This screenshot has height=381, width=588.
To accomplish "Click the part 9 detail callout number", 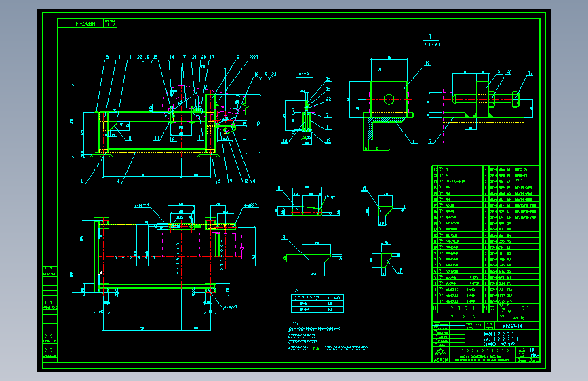I will pos(284,238).
